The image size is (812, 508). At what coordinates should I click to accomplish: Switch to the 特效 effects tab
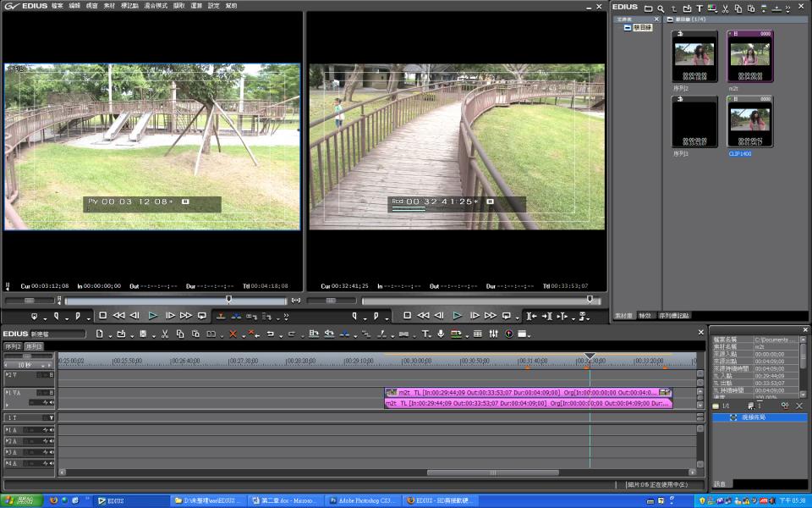(645, 315)
